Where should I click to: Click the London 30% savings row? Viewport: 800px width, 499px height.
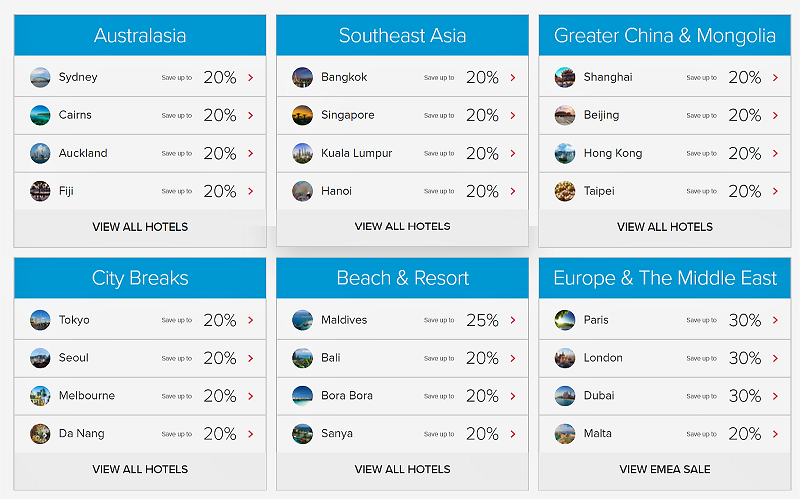coord(665,358)
